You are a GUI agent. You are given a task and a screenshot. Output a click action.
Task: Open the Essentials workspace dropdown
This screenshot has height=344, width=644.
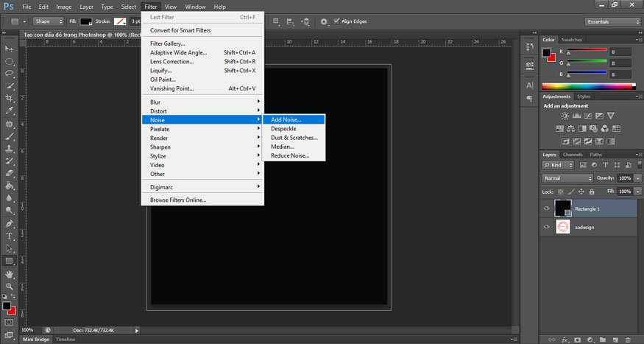[612, 22]
